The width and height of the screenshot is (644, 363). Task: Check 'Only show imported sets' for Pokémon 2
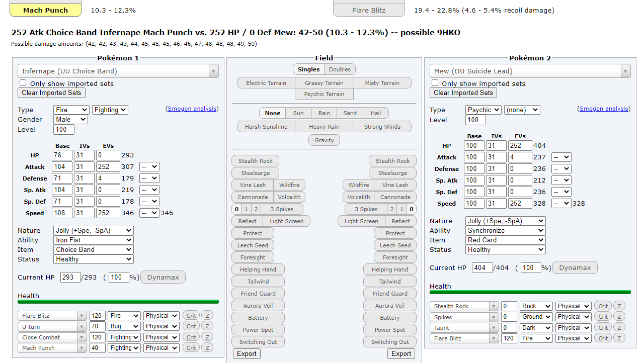click(435, 83)
